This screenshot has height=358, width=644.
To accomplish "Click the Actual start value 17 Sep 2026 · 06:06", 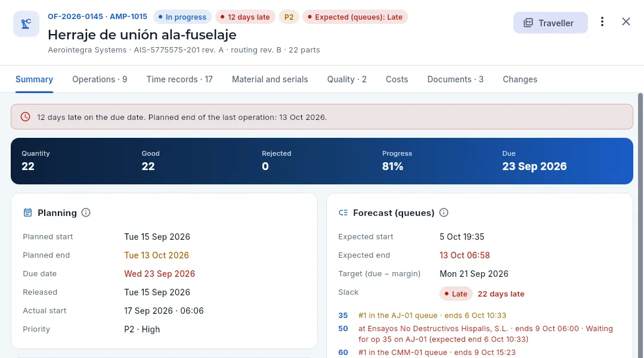I will click(x=164, y=311).
